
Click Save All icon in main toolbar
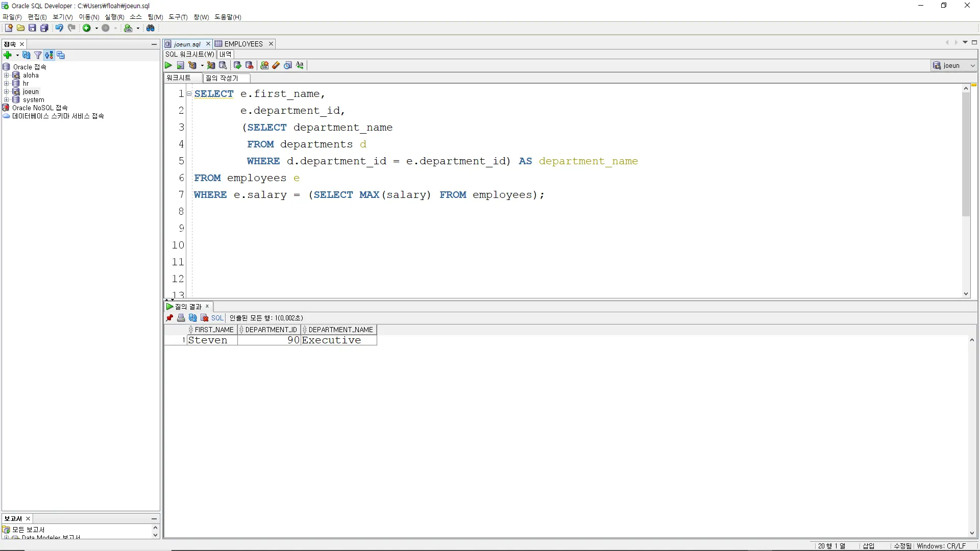(x=44, y=28)
